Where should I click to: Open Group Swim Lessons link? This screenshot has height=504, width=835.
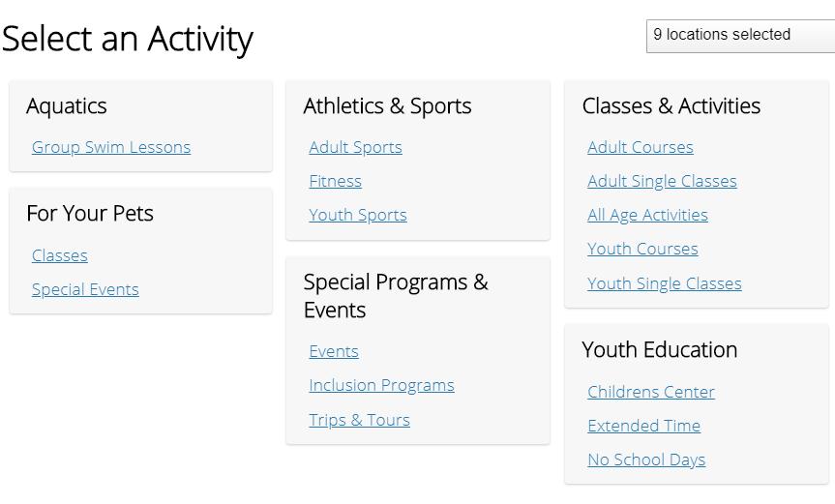pos(111,147)
